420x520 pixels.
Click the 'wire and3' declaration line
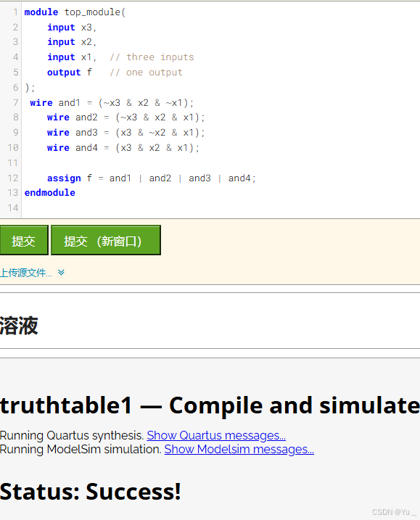(126, 132)
